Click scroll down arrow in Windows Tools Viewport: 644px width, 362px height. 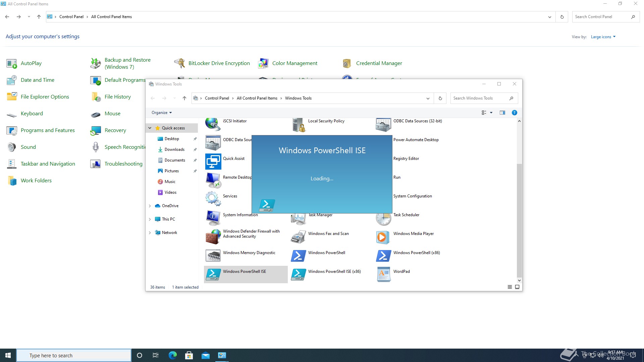pos(519,281)
